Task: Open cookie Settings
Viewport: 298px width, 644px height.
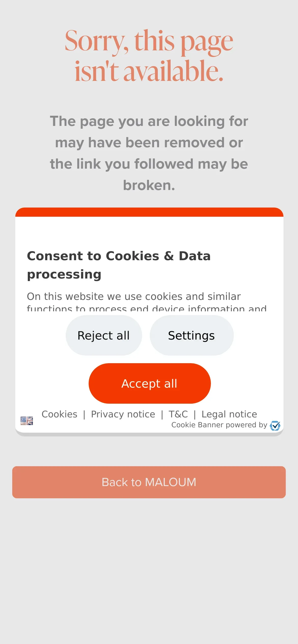Action: pyautogui.click(x=192, y=335)
